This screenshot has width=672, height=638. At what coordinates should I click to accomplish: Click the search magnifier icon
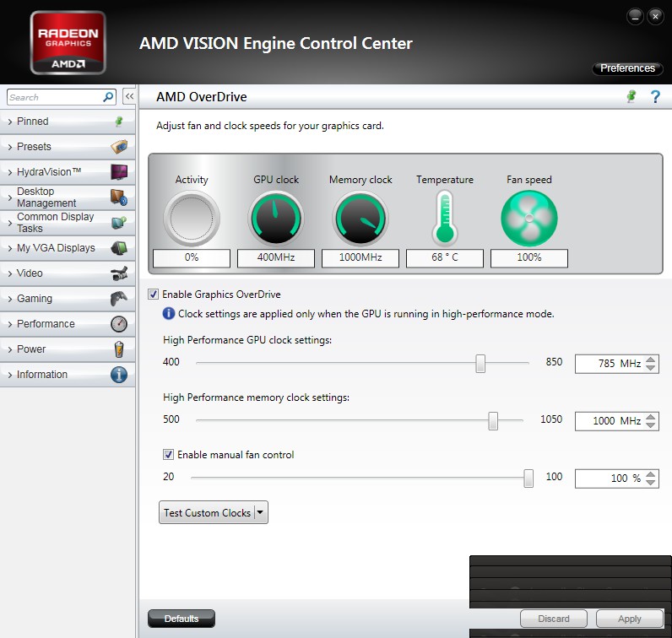(108, 97)
